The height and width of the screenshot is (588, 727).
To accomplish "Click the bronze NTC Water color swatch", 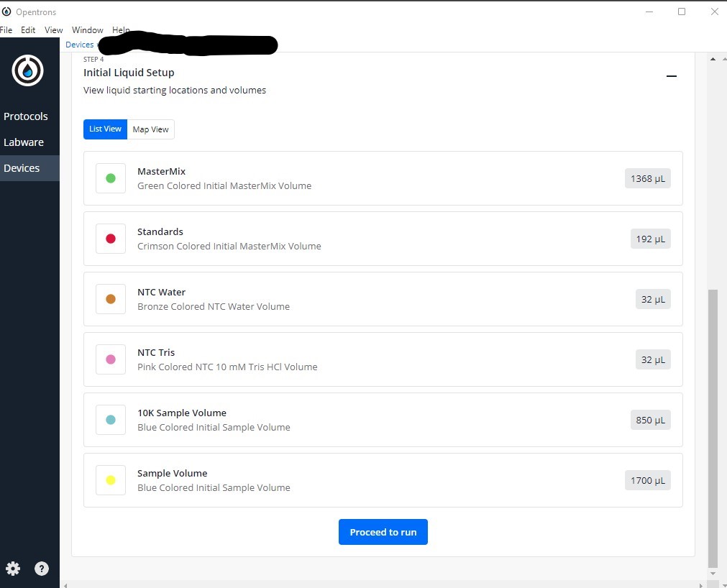I will [110, 299].
